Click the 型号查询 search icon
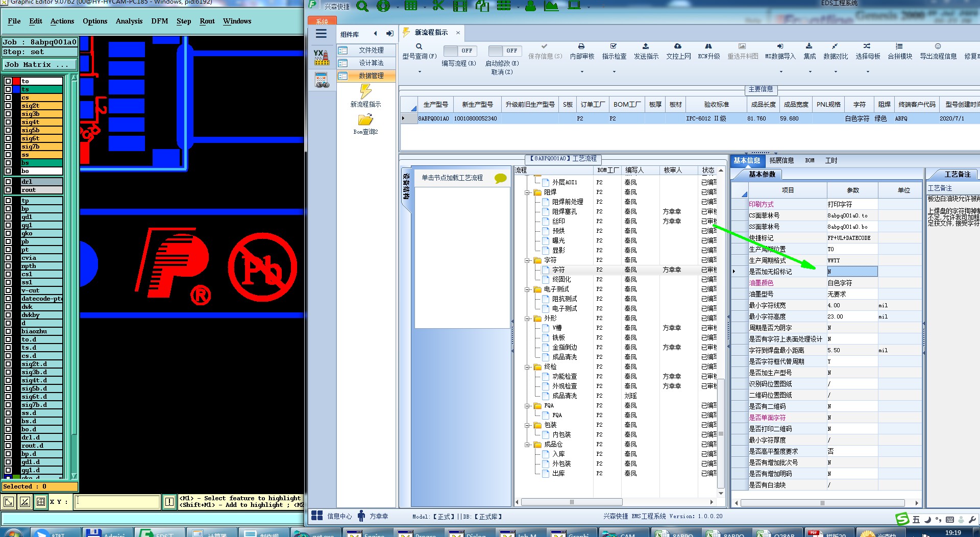Viewport: 980px width, 537px height. click(419, 46)
